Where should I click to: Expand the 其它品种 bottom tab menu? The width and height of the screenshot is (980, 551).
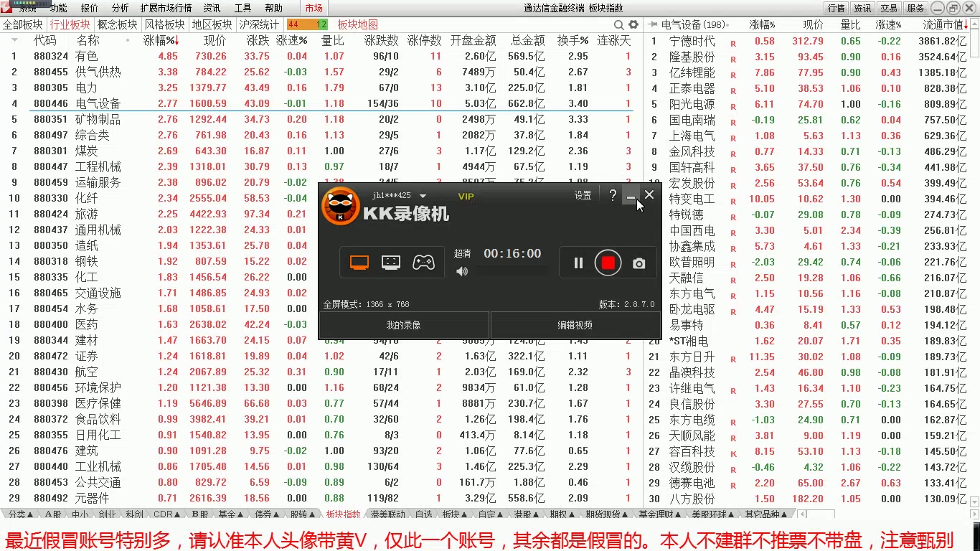tap(767, 514)
